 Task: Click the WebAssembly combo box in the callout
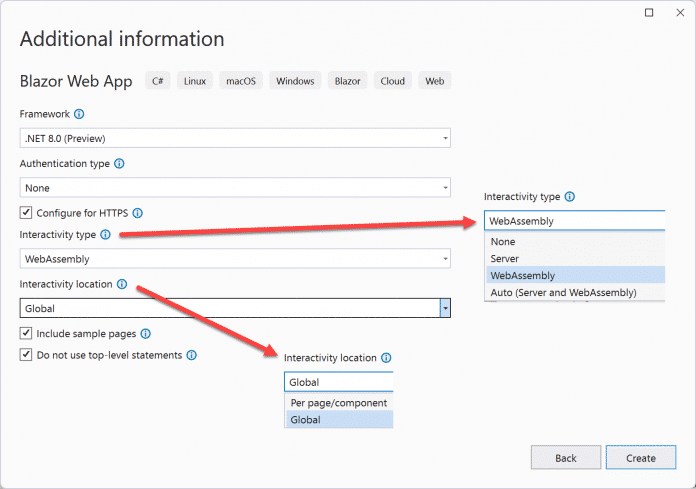click(x=574, y=221)
